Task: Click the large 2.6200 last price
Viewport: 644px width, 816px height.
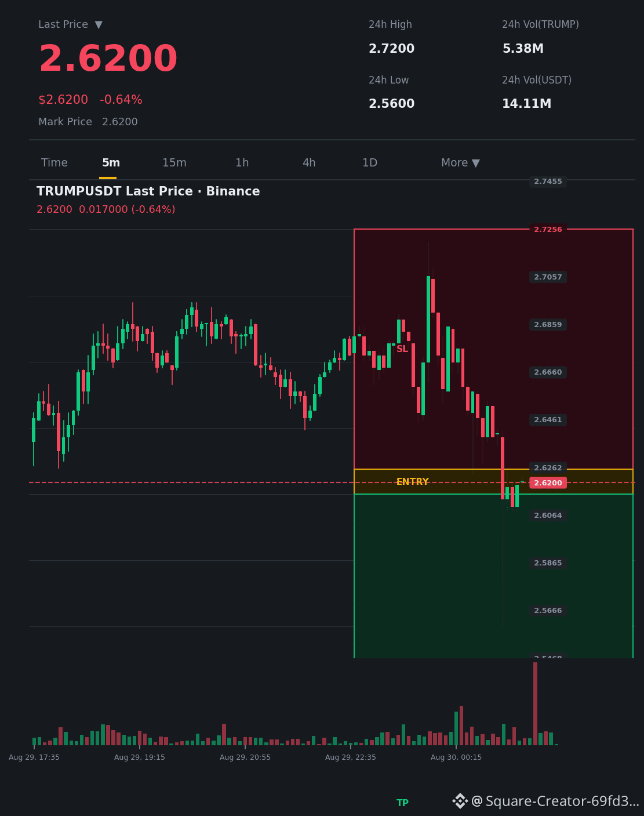Action: [108, 59]
